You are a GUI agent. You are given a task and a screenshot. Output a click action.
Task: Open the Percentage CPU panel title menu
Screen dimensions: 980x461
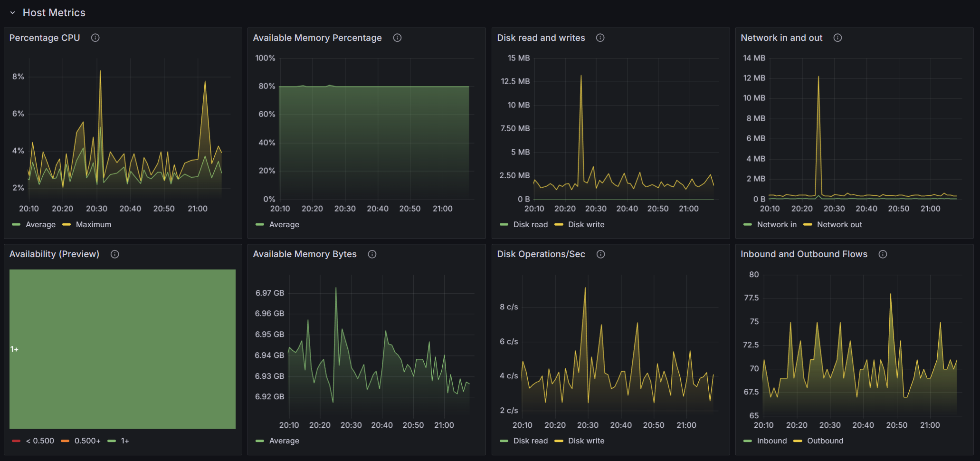(45, 38)
